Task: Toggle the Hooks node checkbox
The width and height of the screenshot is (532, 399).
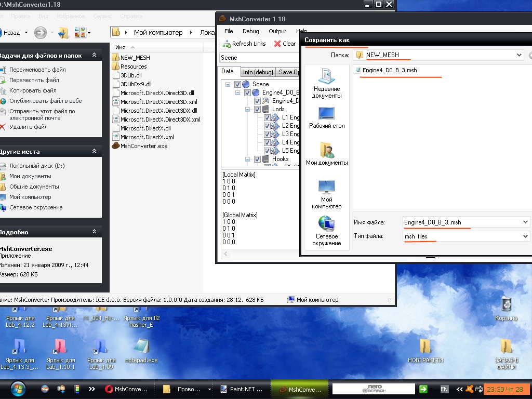Action: (257, 159)
